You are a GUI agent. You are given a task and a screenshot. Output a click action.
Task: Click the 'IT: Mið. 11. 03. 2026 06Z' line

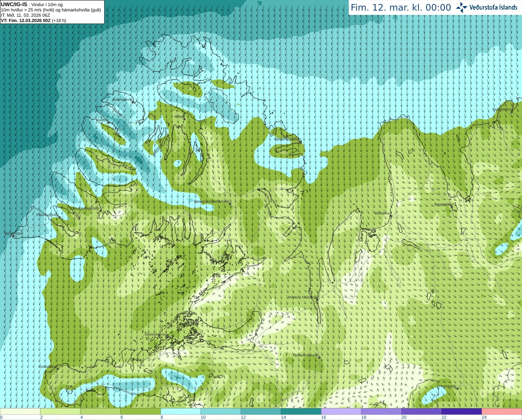pos(25,15)
